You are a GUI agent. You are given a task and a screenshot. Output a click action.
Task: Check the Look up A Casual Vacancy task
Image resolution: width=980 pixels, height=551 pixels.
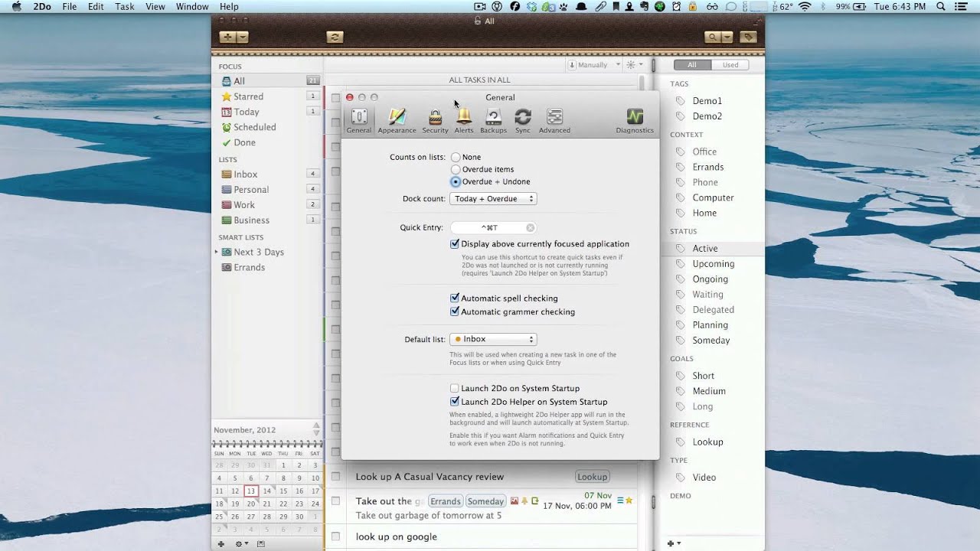(335, 476)
